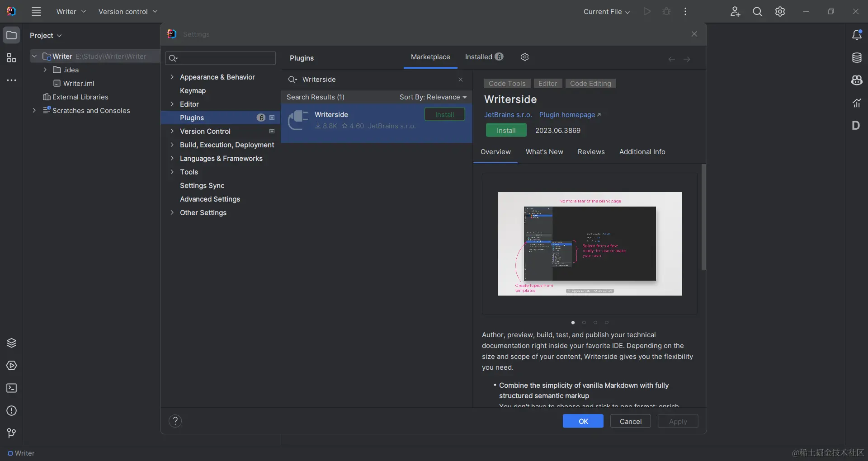The image size is (868, 461).
Task: Open the help question mark button
Action: [x=175, y=421]
